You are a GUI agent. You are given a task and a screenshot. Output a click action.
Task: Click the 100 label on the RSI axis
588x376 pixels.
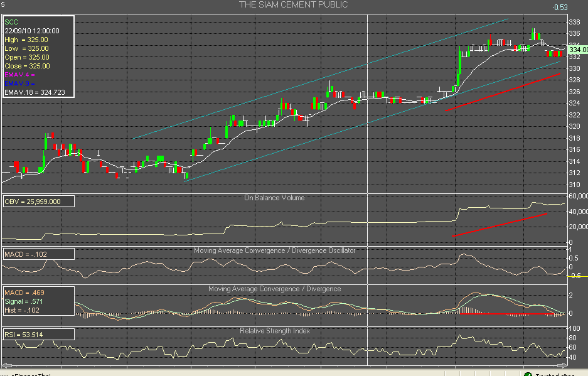pyautogui.click(x=575, y=328)
